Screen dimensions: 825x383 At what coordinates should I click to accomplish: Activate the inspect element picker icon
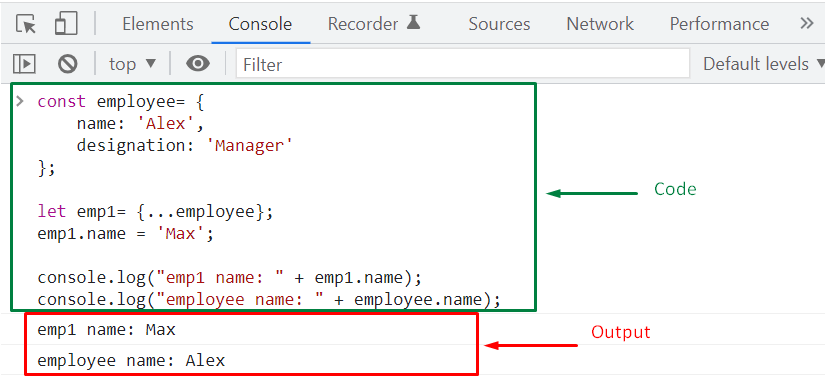tap(26, 24)
